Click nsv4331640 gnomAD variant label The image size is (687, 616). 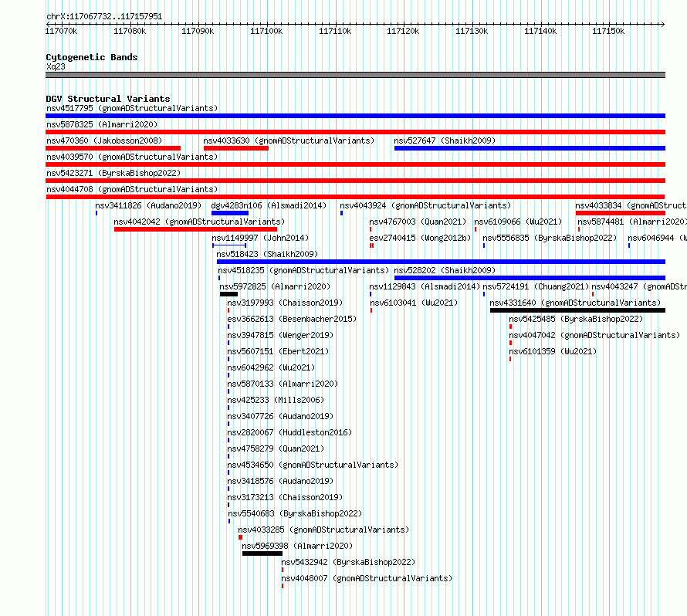coord(575,303)
